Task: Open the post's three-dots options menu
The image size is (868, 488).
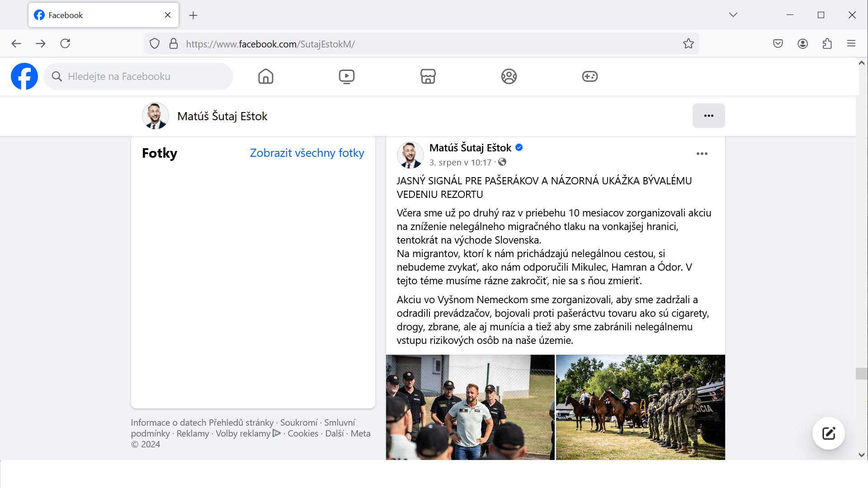Action: (702, 154)
